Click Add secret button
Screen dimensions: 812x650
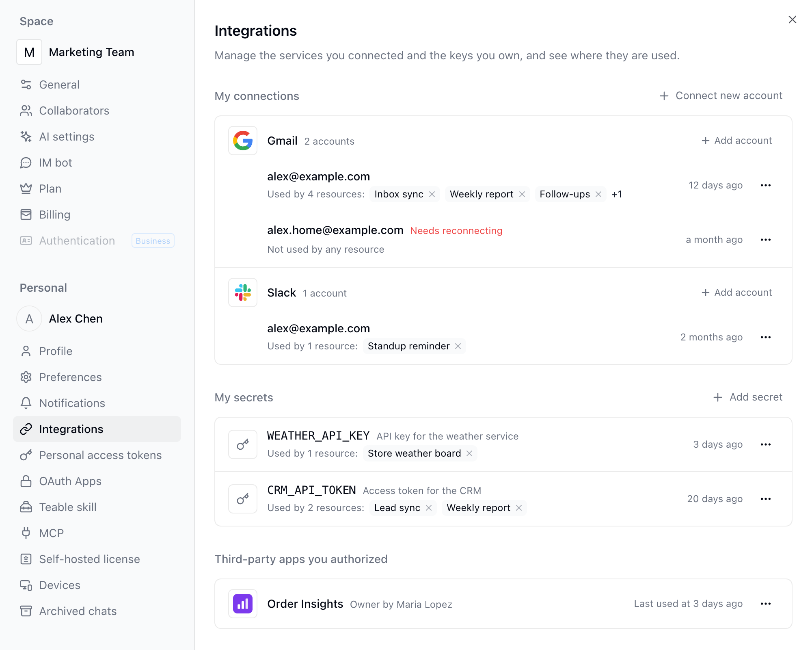pyautogui.click(x=748, y=397)
